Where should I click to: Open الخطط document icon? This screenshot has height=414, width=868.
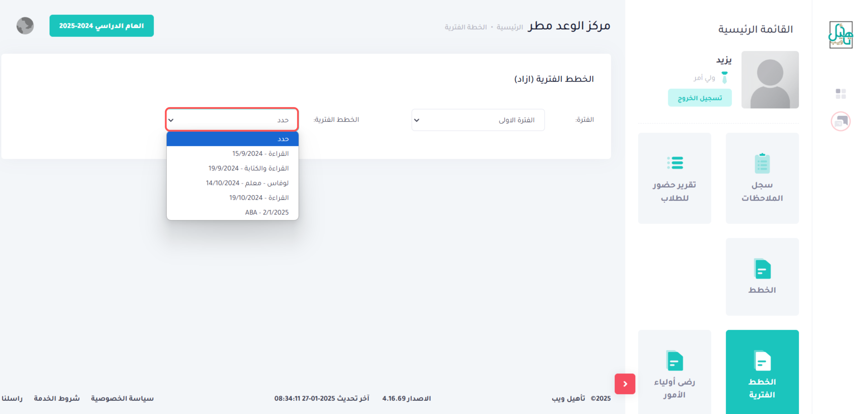click(x=762, y=269)
